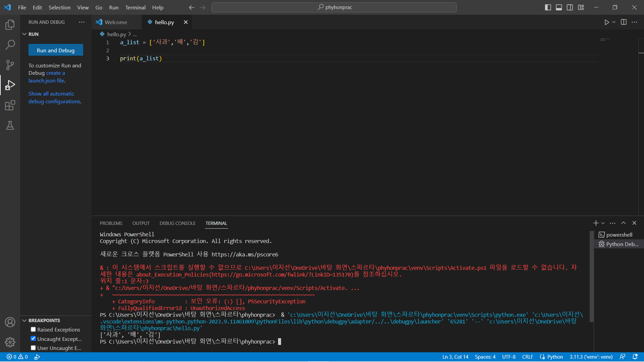
Task: Change encoding via UTF-8 status item
Action: tap(508, 357)
